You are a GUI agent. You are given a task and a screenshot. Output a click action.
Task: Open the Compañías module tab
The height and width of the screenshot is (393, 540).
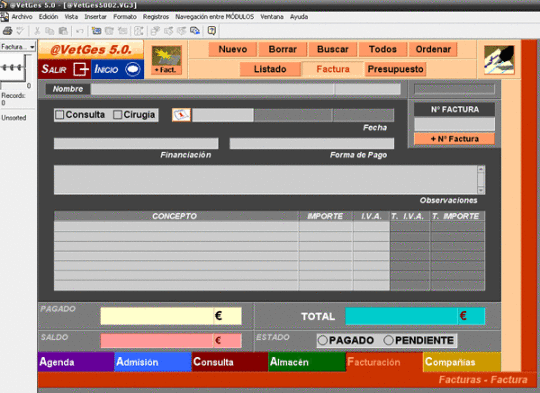(x=461, y=362)
